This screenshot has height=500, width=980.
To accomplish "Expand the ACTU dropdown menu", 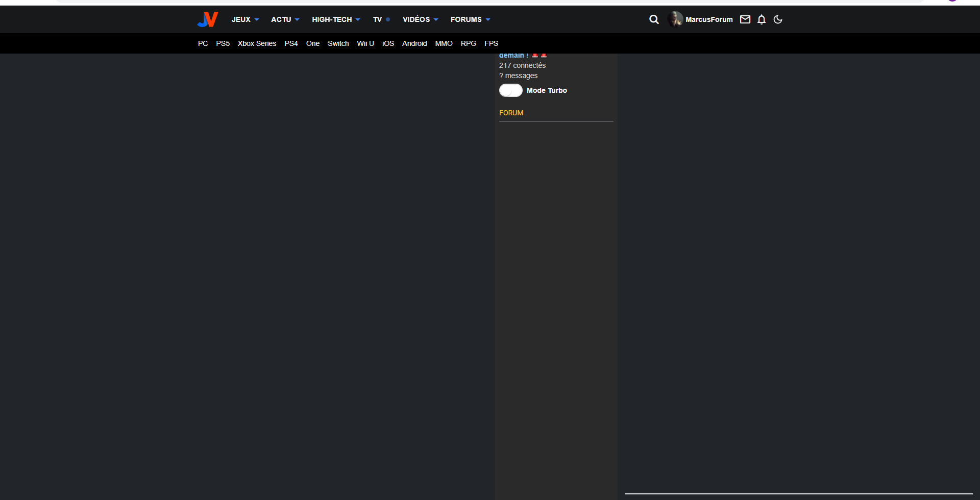I will [x=285, y=19].
